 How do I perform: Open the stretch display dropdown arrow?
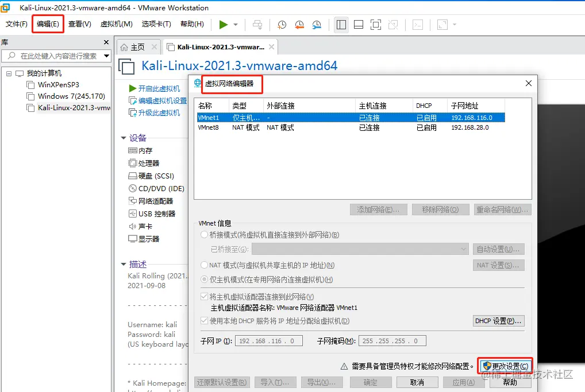pyautogui.click(x=455, y=25)
